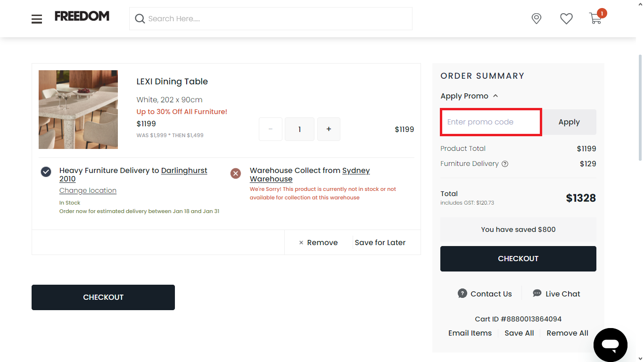Open the Live Chat icon

point(537,293)
